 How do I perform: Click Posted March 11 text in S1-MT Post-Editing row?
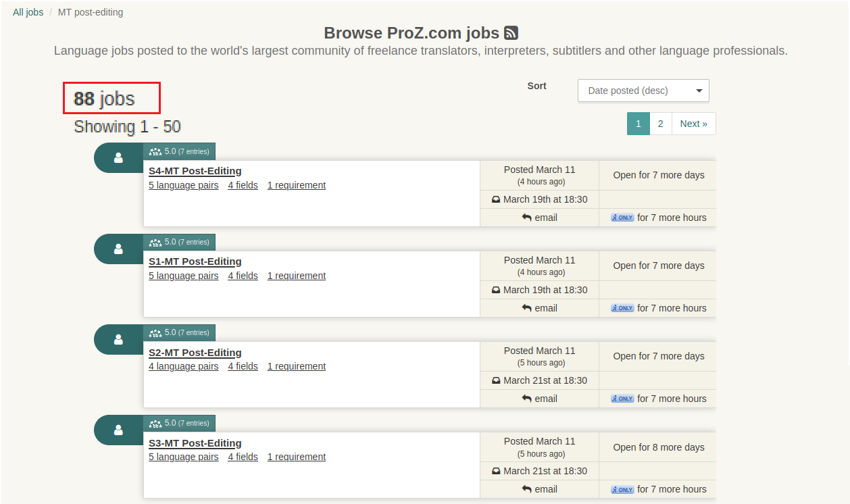pyautogui.click(x=540, y=260)
